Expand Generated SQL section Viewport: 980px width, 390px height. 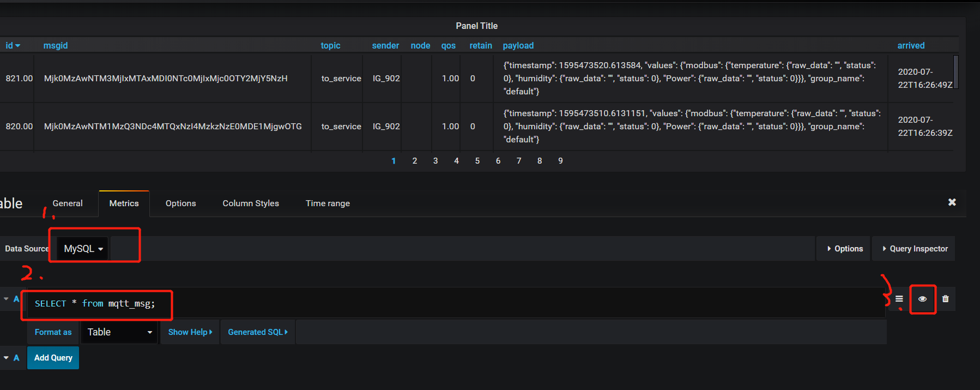tap(257, 332)
